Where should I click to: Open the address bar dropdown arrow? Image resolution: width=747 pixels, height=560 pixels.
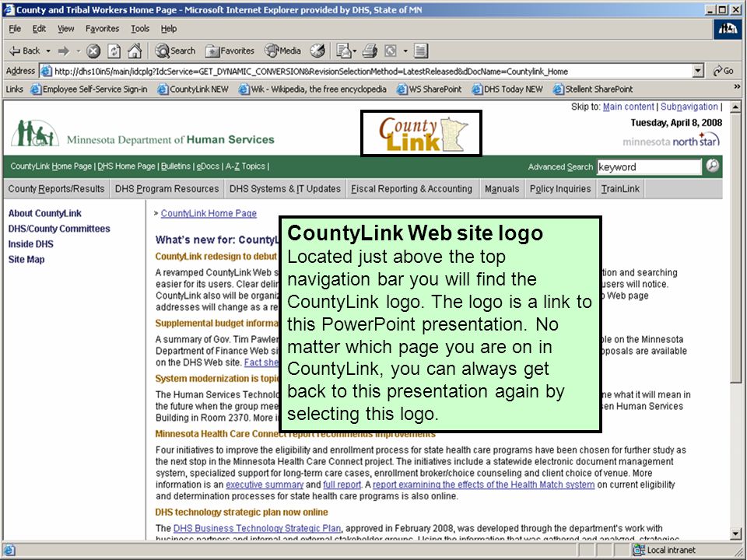pyautogui.click(x=698, y=71)
